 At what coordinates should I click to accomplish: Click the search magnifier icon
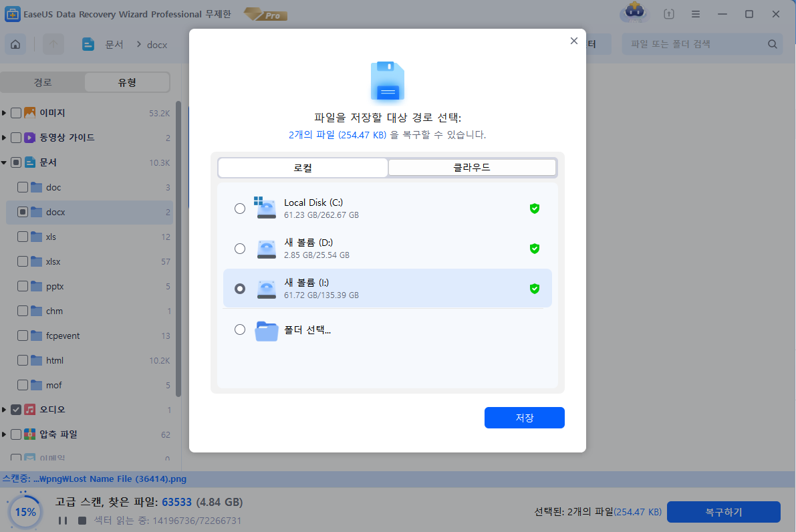(773, 45)
